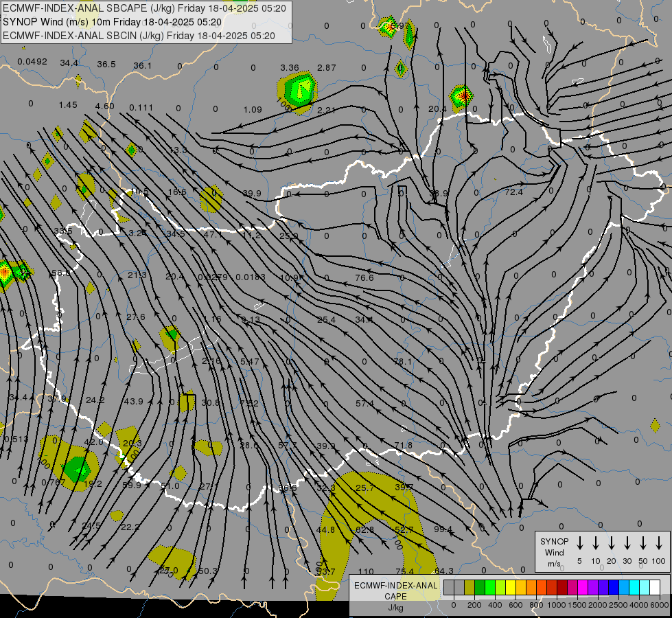The height and width of the screenshot is (618, 672).
Task: Click the 30 m/s wind arrow in legend
Action: (627, 543)
